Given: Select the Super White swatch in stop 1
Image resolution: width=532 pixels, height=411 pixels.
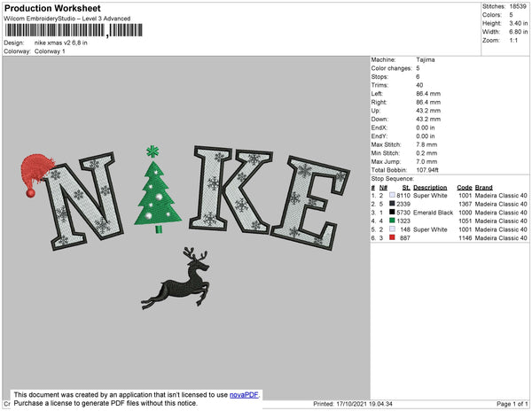Looking at the screenshot, I should tap(392, 195).
